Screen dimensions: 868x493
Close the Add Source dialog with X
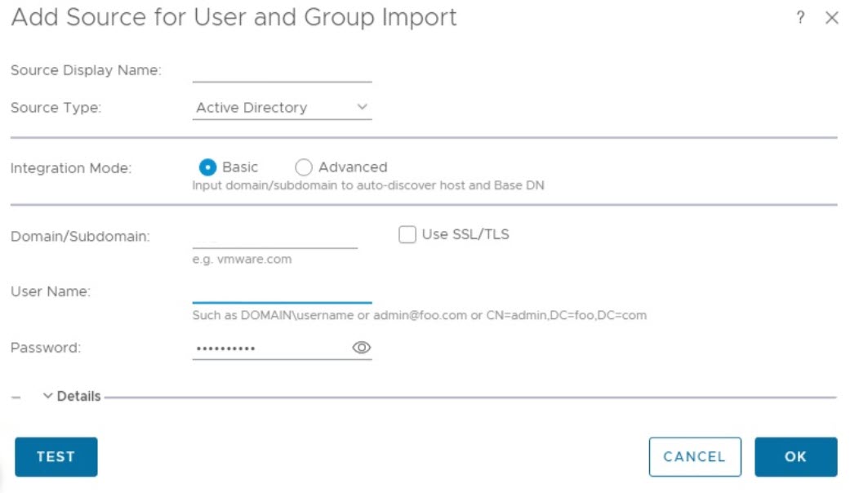[x=832, y=18]
